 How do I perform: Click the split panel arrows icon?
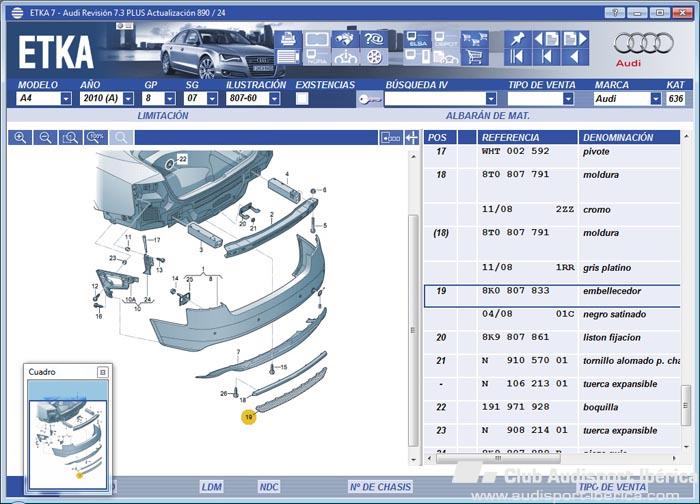tap(412, 138)
